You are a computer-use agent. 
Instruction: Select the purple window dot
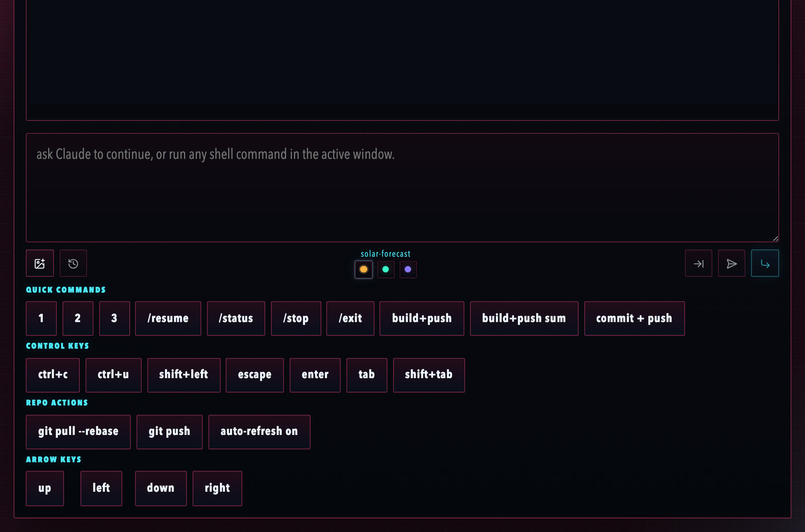(408, 270)
